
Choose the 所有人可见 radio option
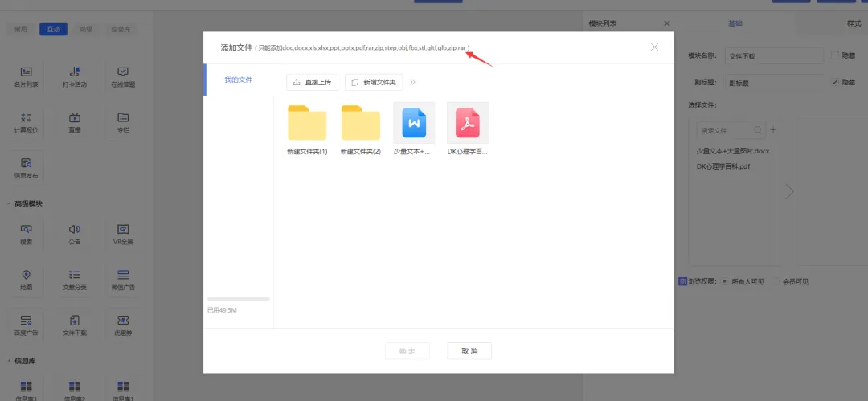coord(724,281)
